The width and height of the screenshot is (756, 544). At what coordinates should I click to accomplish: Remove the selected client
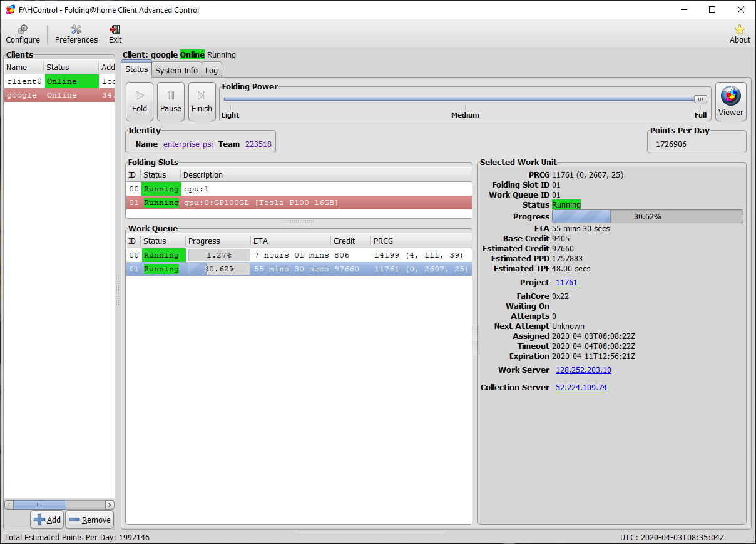[89, 520]
